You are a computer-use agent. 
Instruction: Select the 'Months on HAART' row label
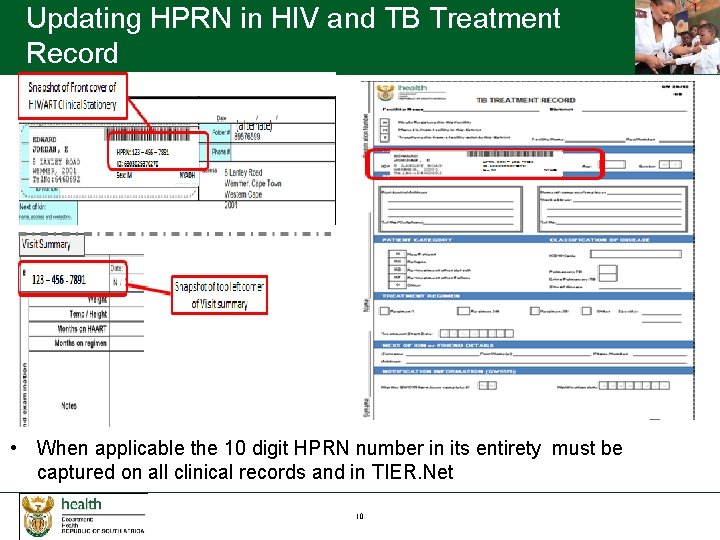82,329
